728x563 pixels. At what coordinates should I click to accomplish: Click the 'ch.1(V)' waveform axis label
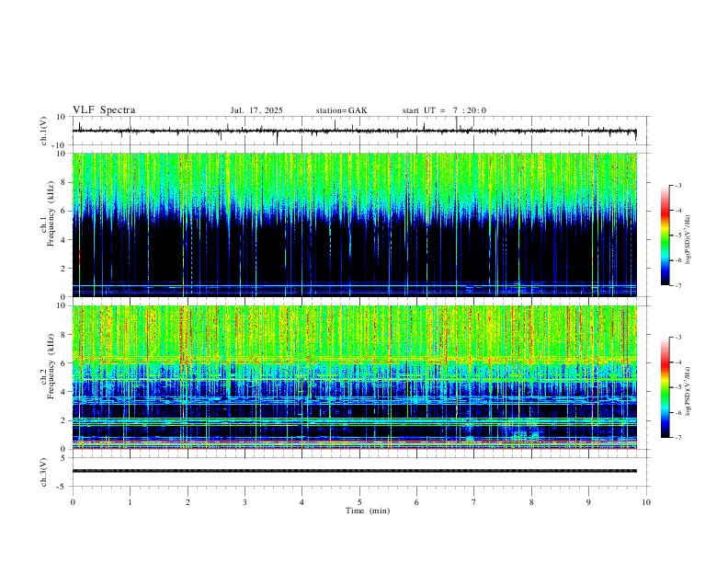point(45,131)
